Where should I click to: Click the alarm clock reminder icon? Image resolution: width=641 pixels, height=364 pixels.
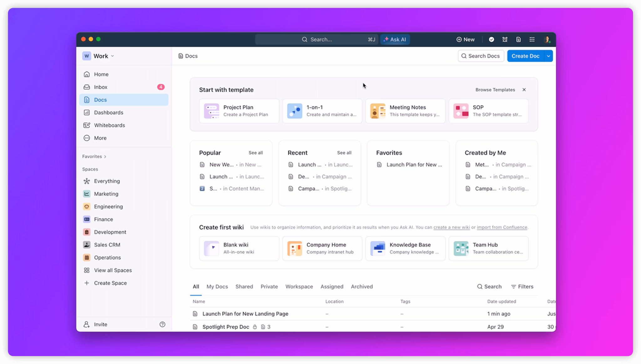505,39
